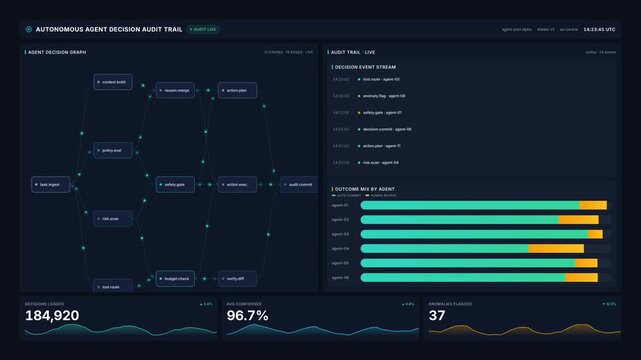Open the tool.route · agent-03 event
The image size is (641, 360).
(x=472, y=79)
